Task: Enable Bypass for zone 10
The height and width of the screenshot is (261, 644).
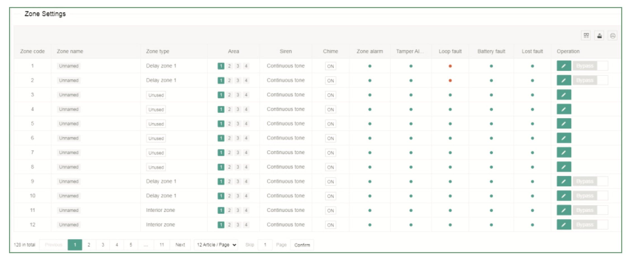Action: pos(590,196)
